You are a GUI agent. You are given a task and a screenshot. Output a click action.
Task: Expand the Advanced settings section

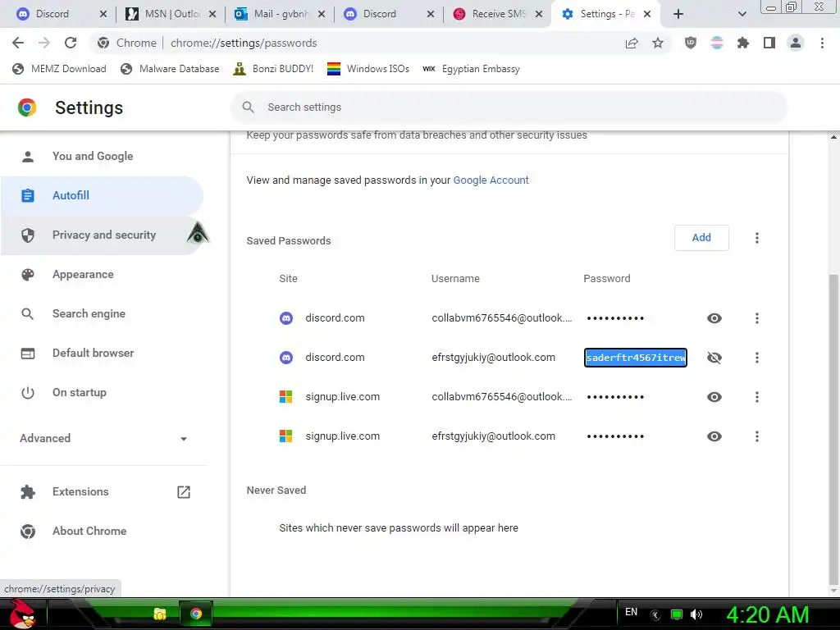click(104, 438)
